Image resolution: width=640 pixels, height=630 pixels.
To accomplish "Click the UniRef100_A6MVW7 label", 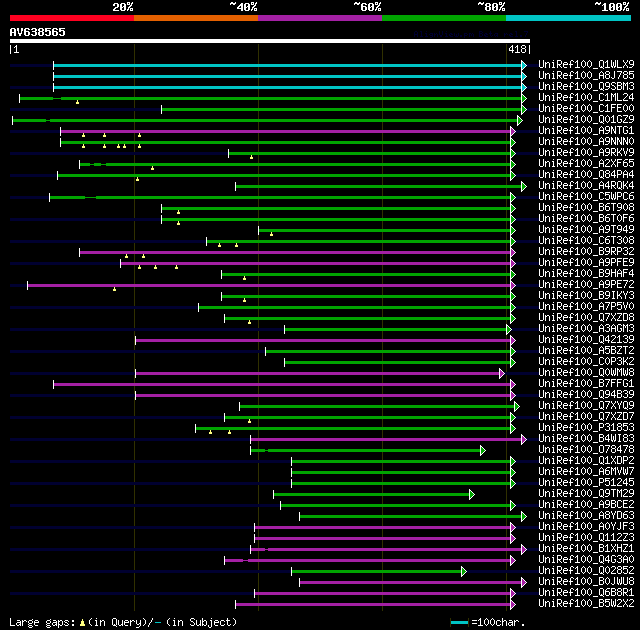I will (586, 472).
